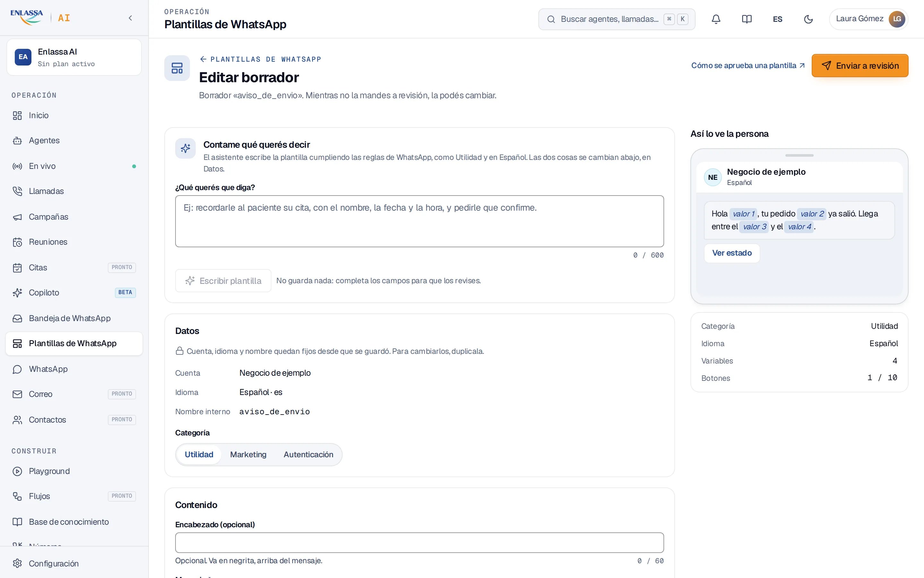This screenshot has width=924, height=578.
Task: Click the Base de conocimiento book icon
Action: click(x=17, y=522)
